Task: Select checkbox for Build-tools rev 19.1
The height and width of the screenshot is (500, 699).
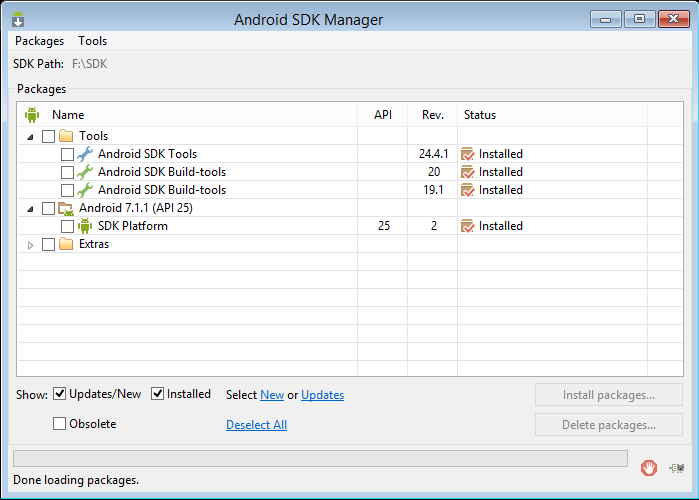Action: pos(67,190)
